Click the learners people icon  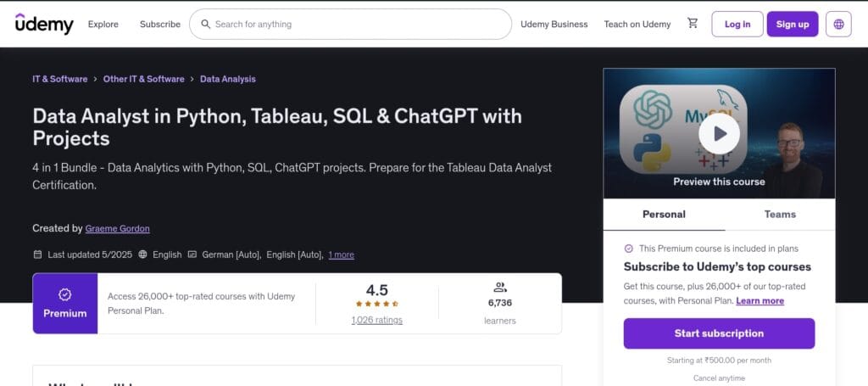click(500, 287)
